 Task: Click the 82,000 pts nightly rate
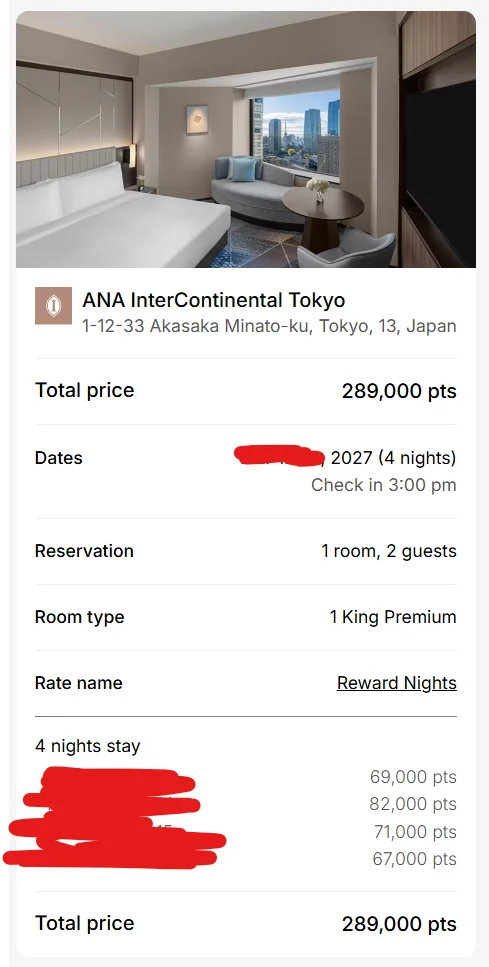[x=413, y=804]
